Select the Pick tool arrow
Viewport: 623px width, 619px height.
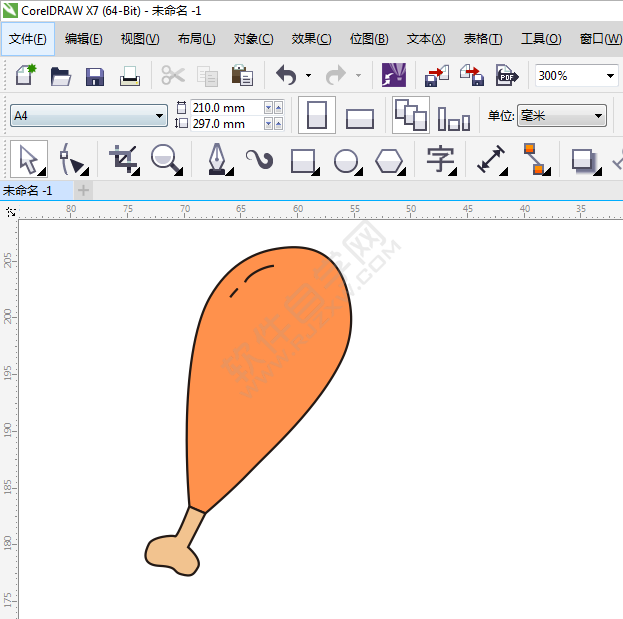pos(27,160)
